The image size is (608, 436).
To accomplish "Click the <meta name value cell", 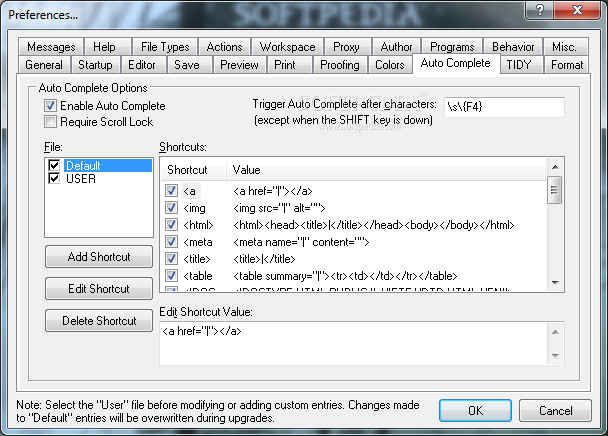I will coord(301,242).
